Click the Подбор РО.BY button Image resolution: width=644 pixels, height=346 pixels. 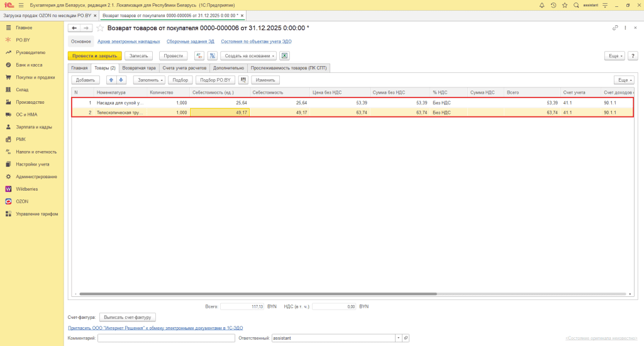pyautogui.click(x=216, y=80)
